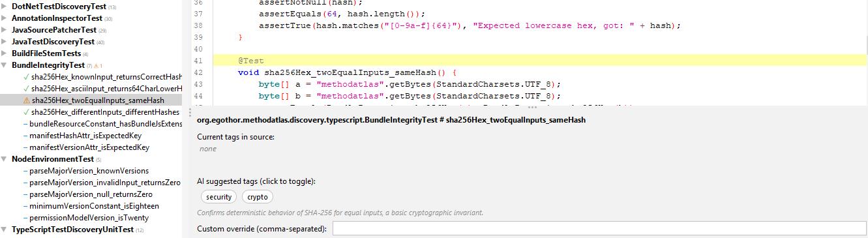Click checkmark icon of sha256Hex_differentInputs_differentHashes
868x238 pixels.
[x=26, y=112]
